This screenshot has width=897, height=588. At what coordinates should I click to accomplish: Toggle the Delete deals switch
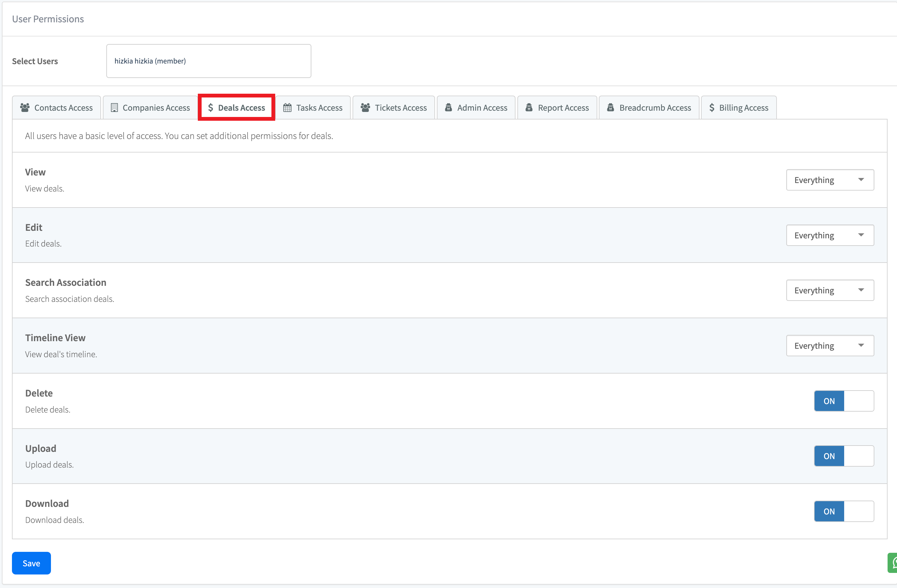pyautogui.click(x=844, y=401)
